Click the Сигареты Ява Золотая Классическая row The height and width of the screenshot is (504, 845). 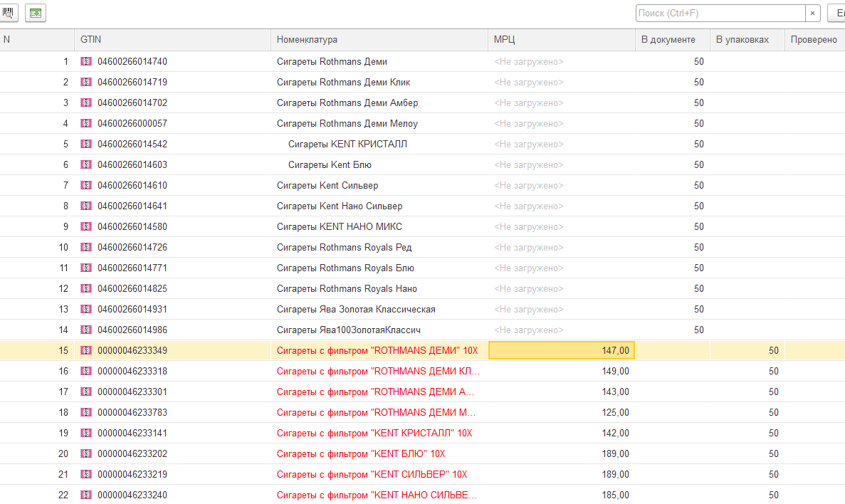click(x=356, y=310)
